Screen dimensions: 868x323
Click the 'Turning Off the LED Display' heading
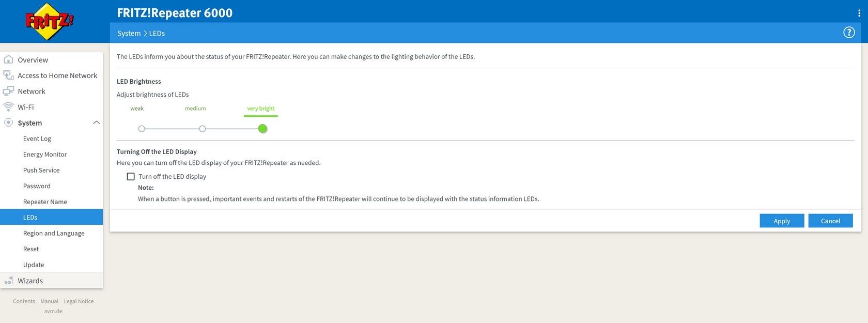(x=157, y=152)
